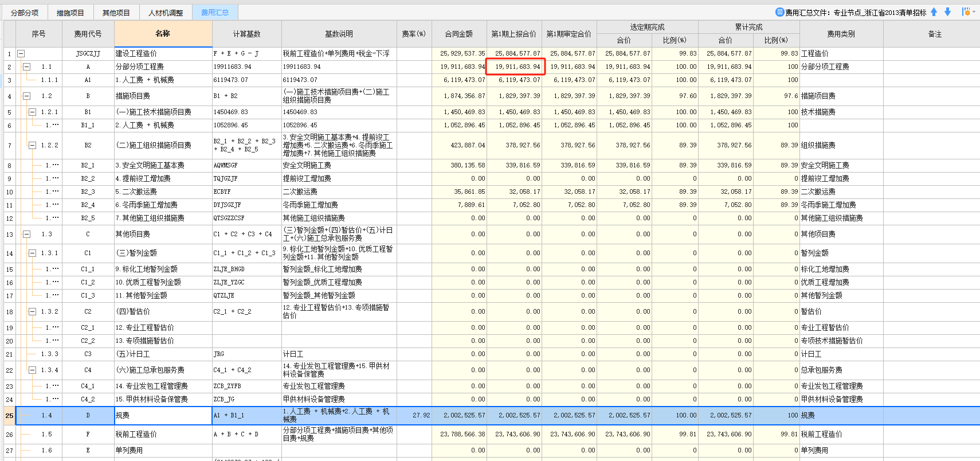Open the dropdown arrow beside the settings icon
This screenshot has height=461, width=980.
(974, 12)
